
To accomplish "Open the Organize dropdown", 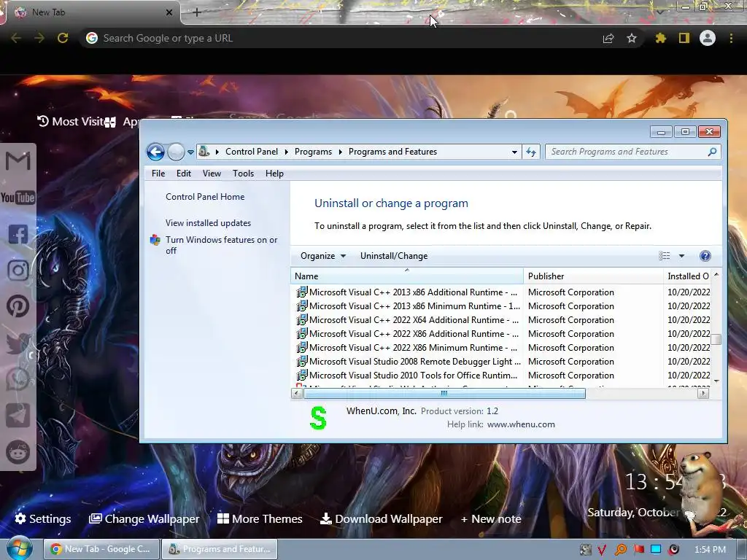I will [323, 256].
